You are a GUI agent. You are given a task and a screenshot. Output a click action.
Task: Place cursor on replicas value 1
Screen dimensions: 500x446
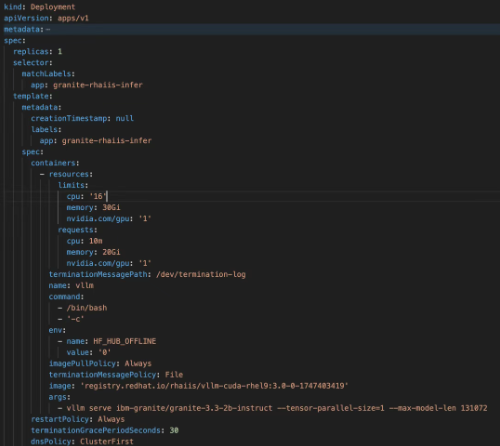pyautogui.click(x=60, y=52)
